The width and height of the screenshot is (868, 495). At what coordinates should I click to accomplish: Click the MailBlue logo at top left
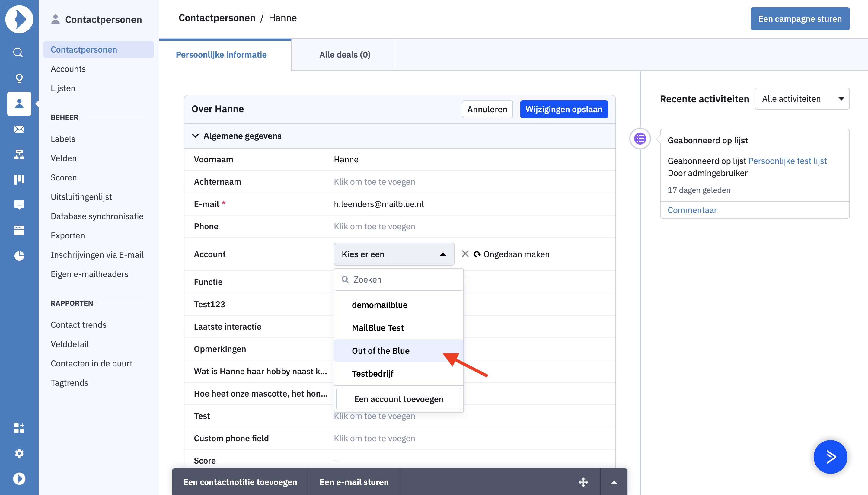coord(19,19)
